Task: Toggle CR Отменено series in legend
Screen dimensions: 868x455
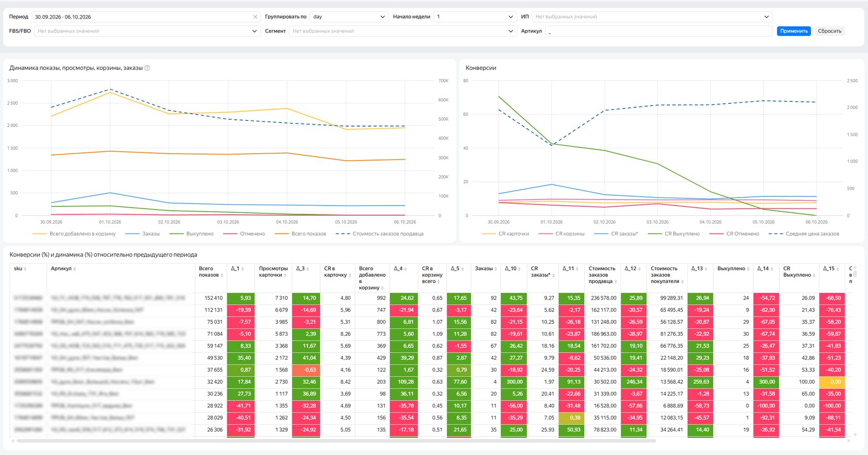Action: tap(734, 234)
